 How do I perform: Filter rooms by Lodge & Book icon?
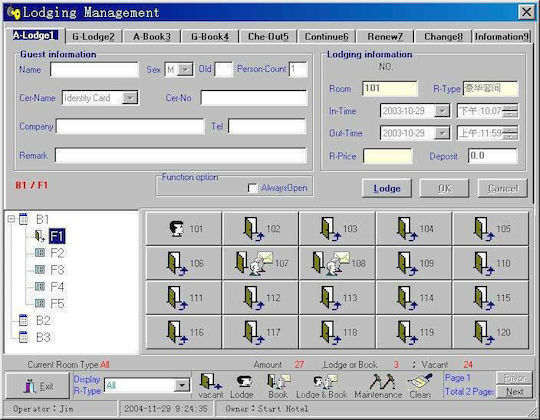pyautogui.click(x=322, y=386)
